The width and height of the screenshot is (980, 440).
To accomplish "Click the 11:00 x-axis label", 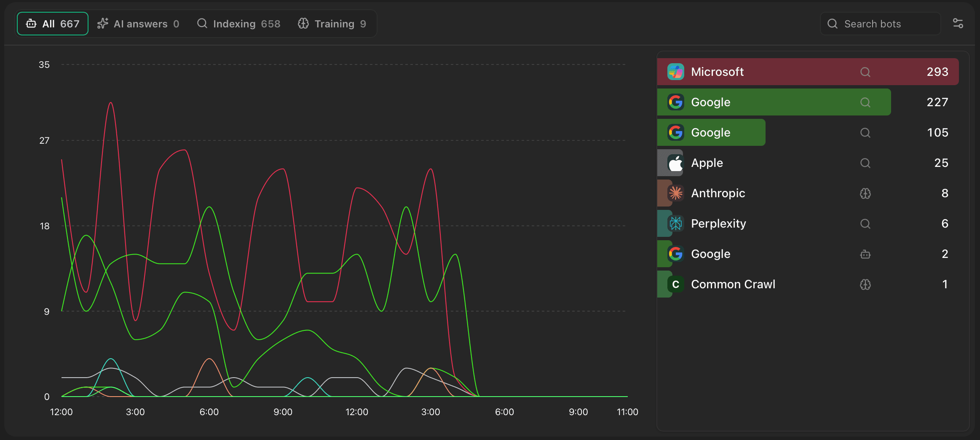I will pyautogui.click(x=627, y=412).
